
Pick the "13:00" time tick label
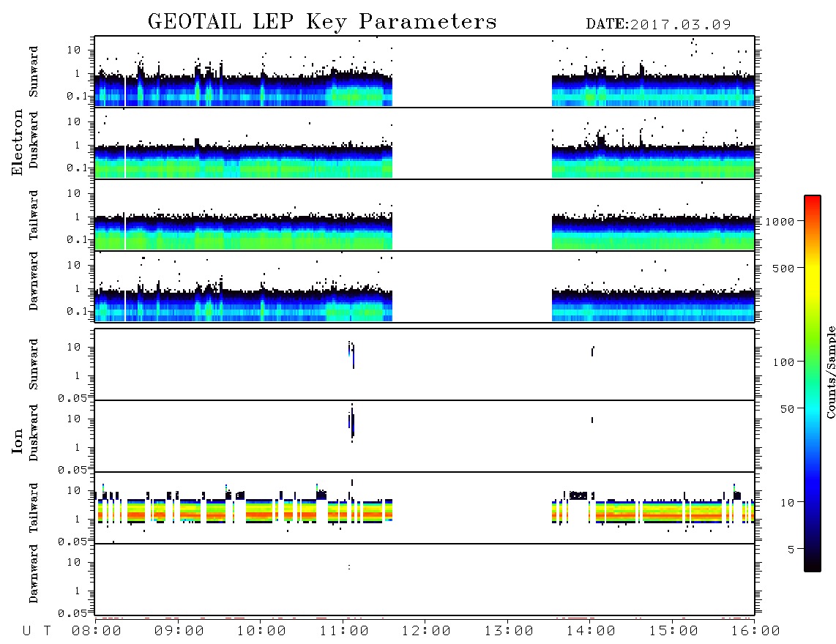click(509, 632)
